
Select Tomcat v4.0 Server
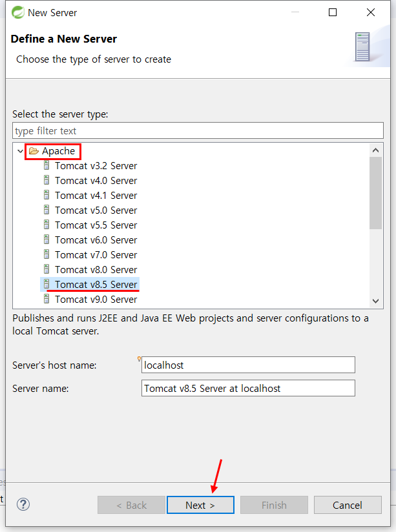96,181
